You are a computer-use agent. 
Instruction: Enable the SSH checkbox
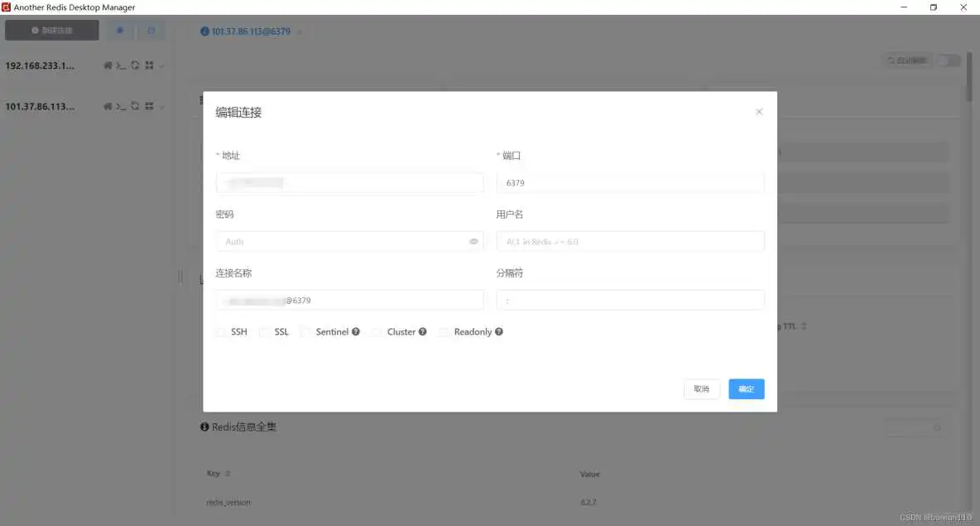[x=221, y=331]
